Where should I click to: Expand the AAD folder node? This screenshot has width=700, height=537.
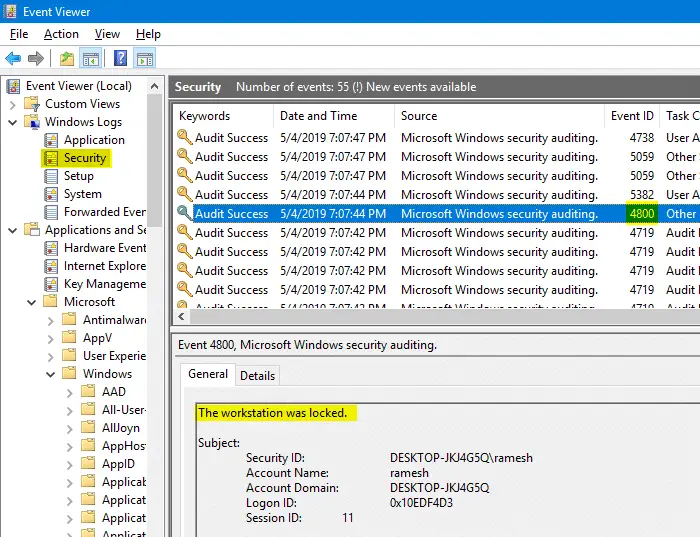click(70, 393)
